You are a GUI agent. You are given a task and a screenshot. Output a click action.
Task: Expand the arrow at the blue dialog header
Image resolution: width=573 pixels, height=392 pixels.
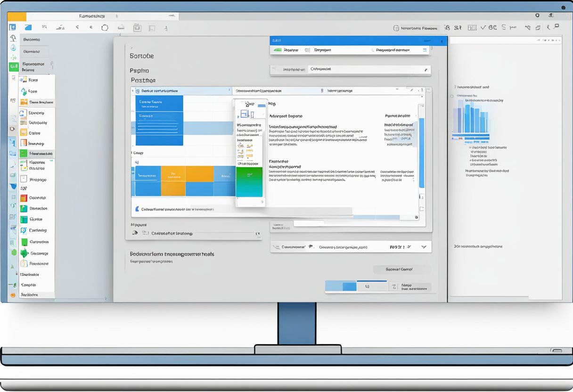426,40
